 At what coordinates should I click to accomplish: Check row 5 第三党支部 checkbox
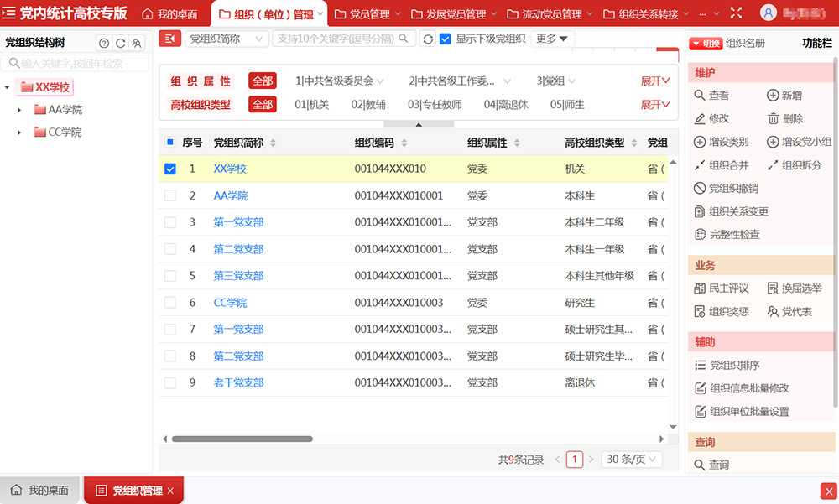[x=170, y=276]
